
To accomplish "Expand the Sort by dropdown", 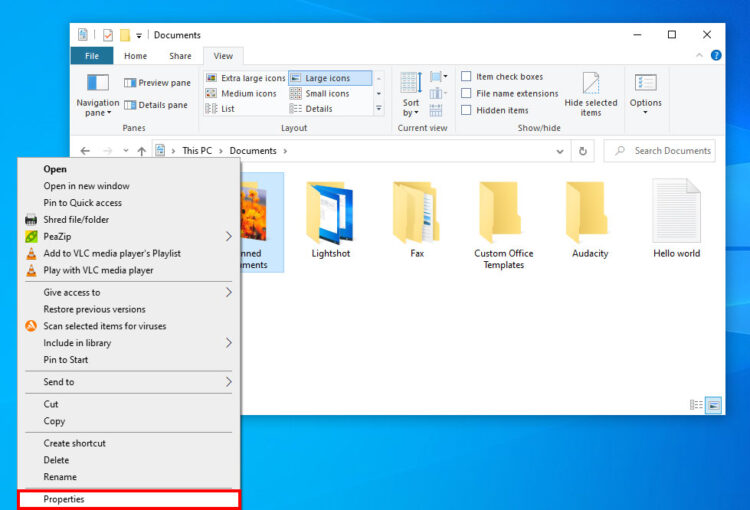I will point(411,96).
